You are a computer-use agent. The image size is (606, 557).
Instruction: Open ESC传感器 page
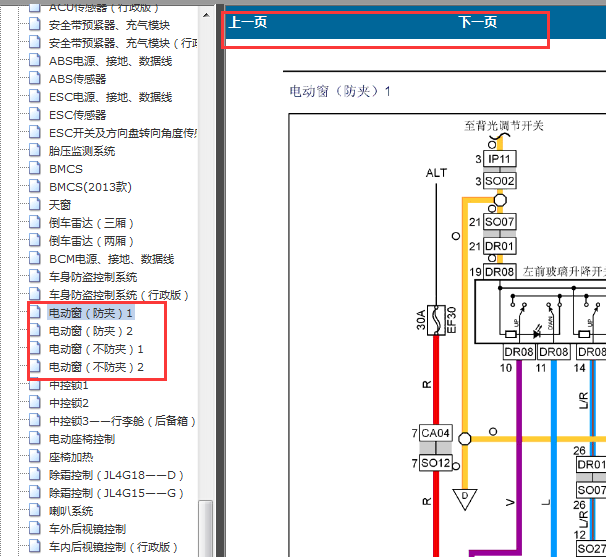[x=78, y=115]
